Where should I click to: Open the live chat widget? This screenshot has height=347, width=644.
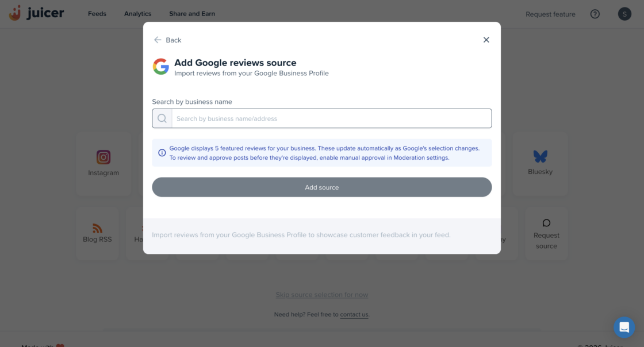coord(624,327)
